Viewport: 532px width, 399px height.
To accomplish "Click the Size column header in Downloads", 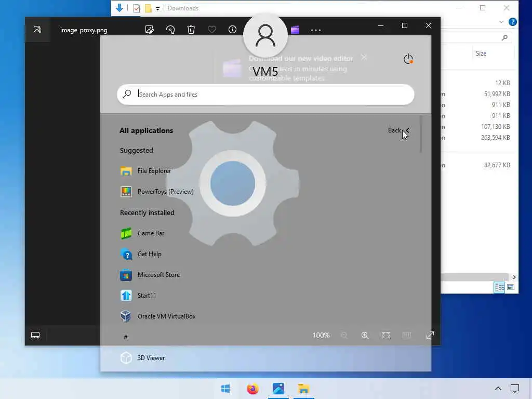I will (481, 54).
